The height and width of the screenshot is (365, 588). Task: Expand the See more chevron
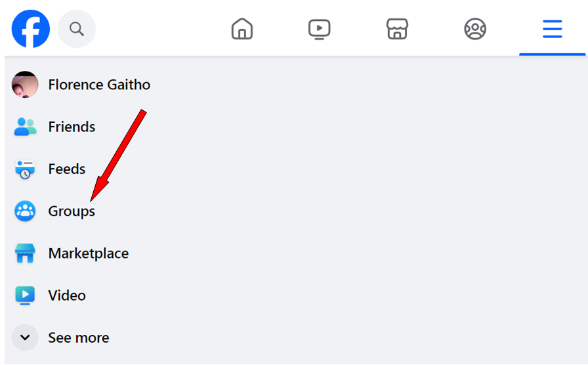click(25, 337)
